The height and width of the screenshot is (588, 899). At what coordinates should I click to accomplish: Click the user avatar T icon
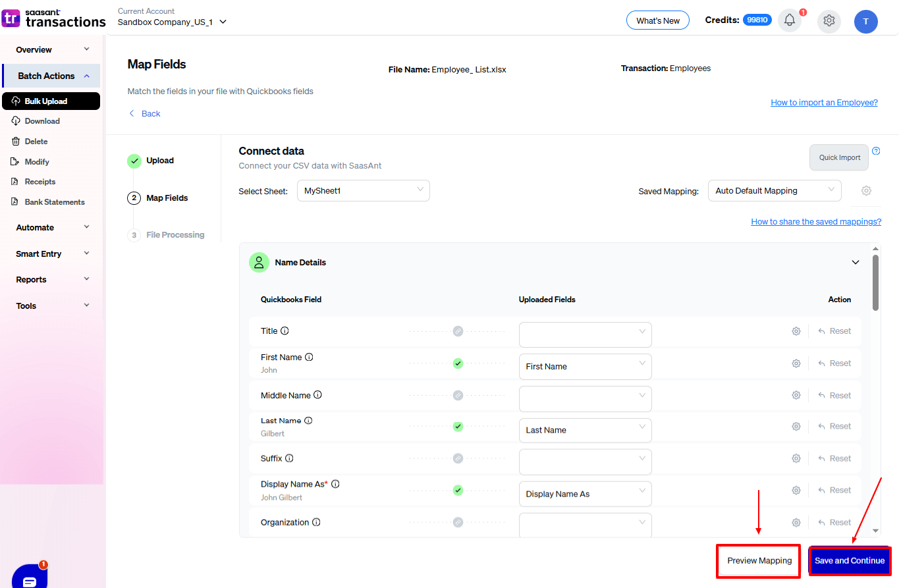click(x=865, y=22)
